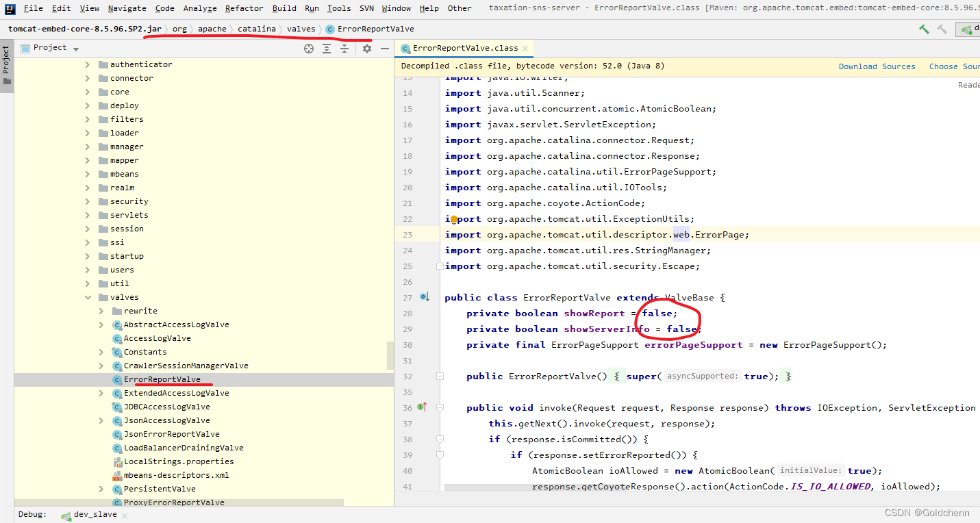Expand AbstractAccessLogValve class node
This screenshot has width=980, height=523.
coord(101,324)
